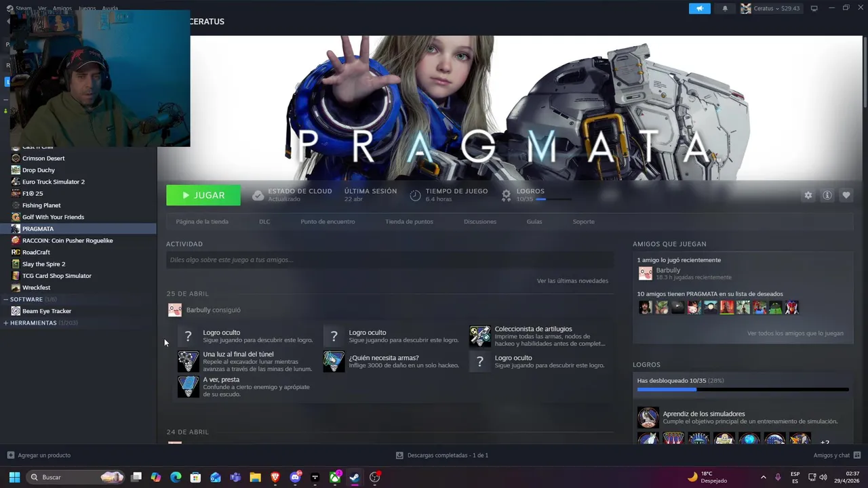This screenshot has height=488, width=868.
Task: Open Xbox app from taskbar
Action: click(335, 477)
